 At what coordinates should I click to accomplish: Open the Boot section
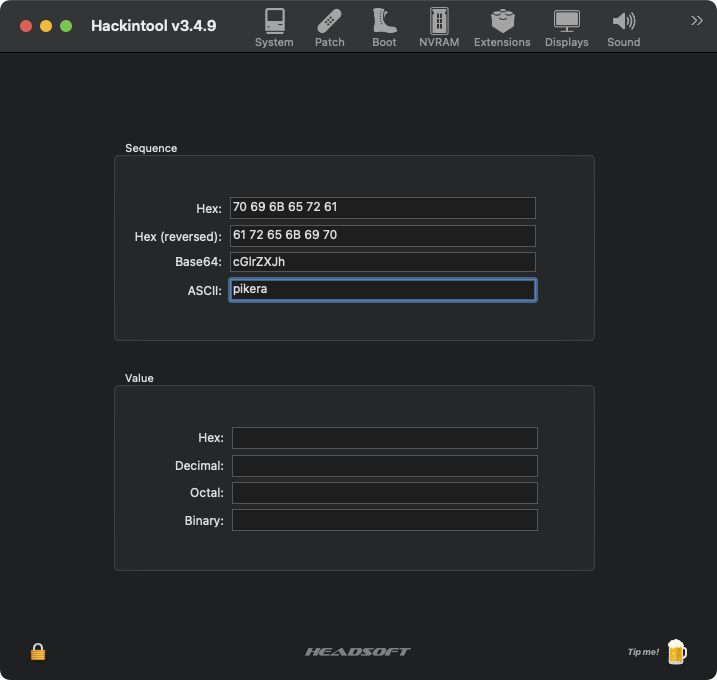384,28
